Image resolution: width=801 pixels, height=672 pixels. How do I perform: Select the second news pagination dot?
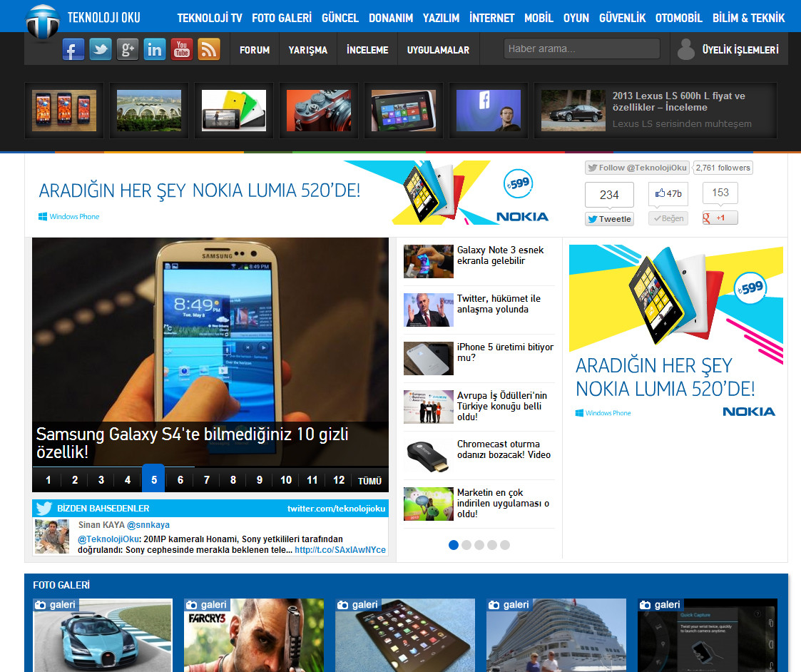point(466,545)
